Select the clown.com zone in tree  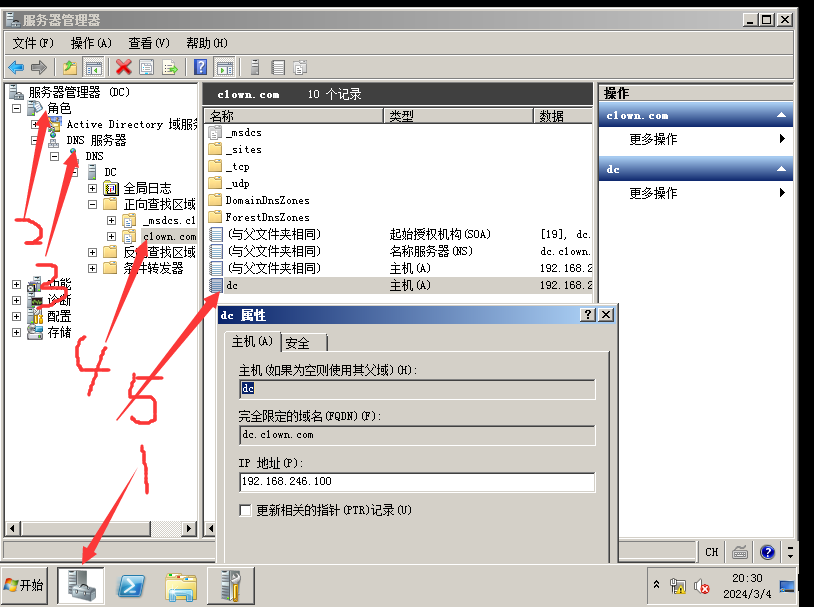coord(169,236)
